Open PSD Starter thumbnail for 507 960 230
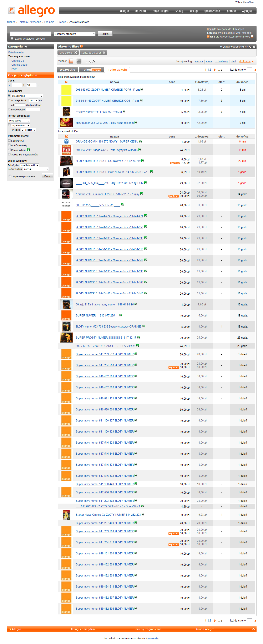Image resolution: width=263 pixels, height=644 pixels. coord(66,150)
